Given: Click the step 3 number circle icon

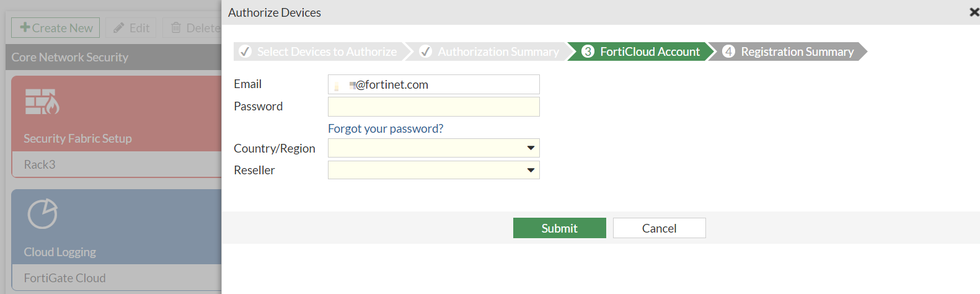Looking at the screenshot, I should pyautogui.click(x=588, y=51).
